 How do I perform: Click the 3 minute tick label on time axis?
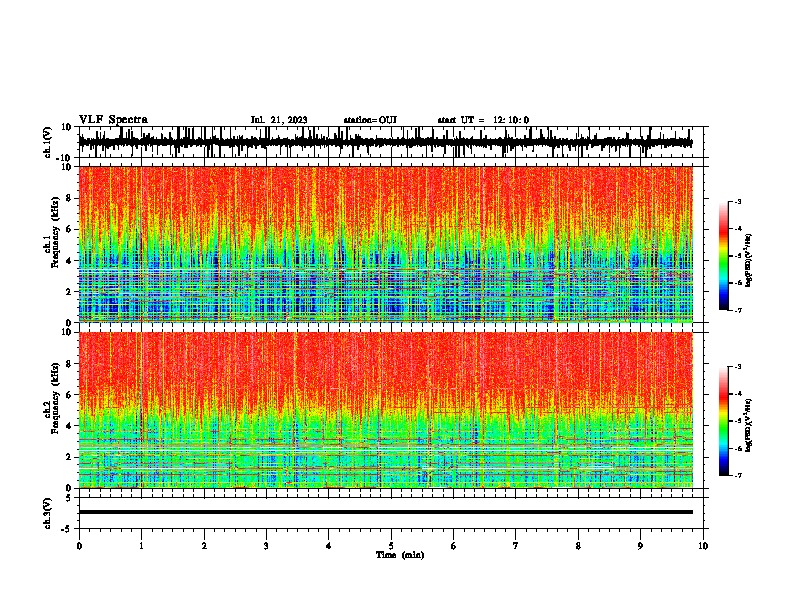coord(266,546)
